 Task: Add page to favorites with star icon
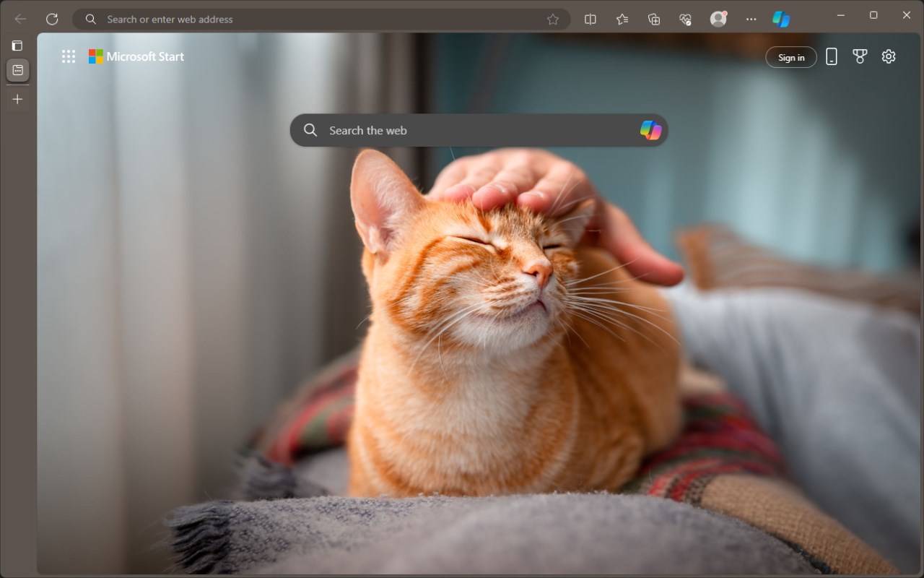point(553,20)
